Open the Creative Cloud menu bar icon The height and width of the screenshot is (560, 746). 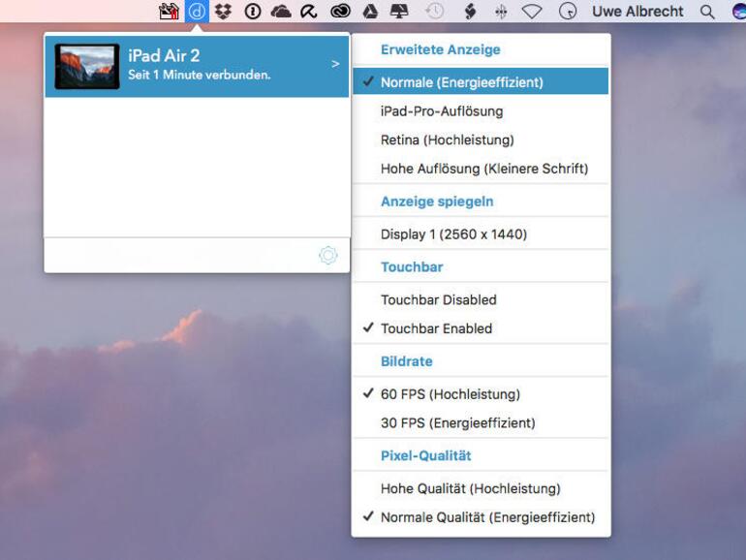point(340,11)
